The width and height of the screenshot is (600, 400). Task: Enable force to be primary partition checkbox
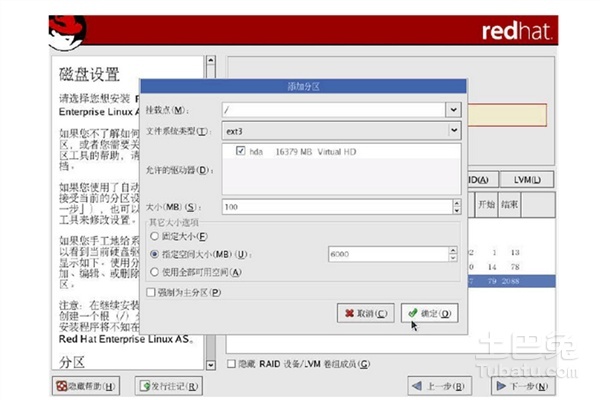pyautogui.click(x=151, y=292)
